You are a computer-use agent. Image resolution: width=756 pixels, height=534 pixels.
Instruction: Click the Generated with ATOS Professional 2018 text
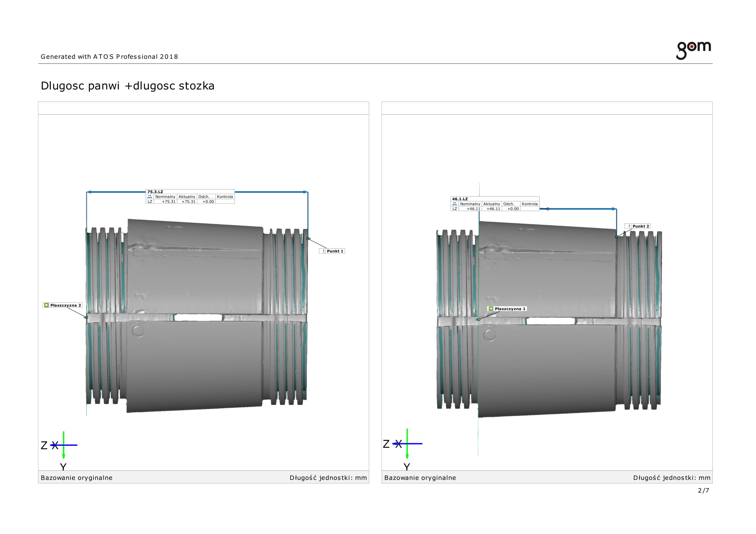click(109, 57)
